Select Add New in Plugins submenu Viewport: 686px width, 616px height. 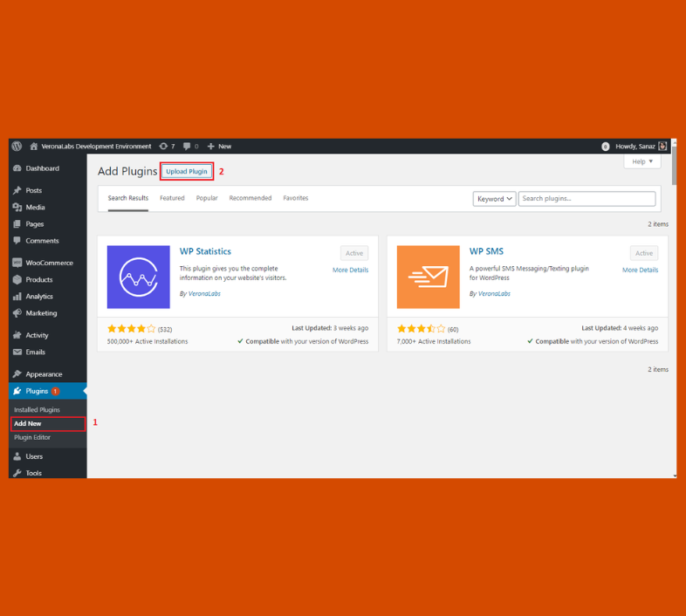28,424
